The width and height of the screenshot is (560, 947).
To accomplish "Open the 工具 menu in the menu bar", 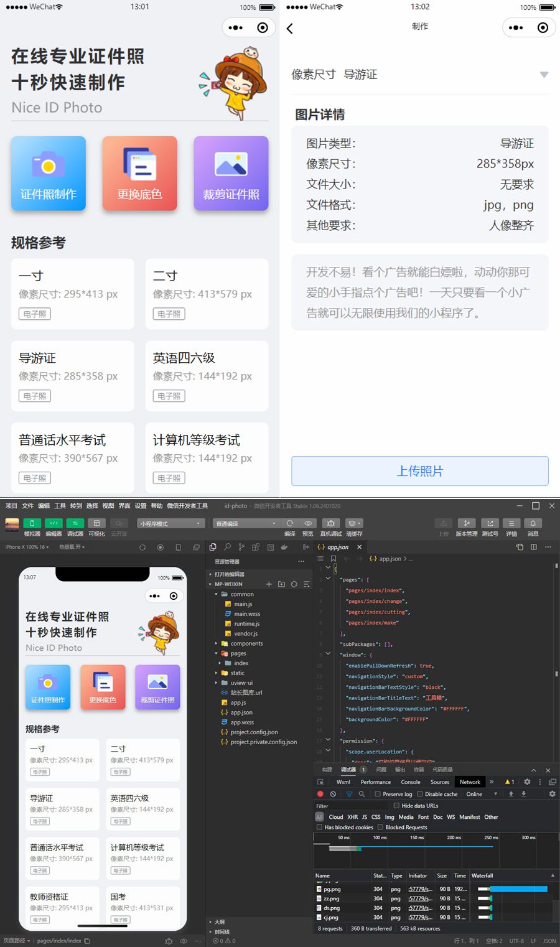I will point(60,506).
